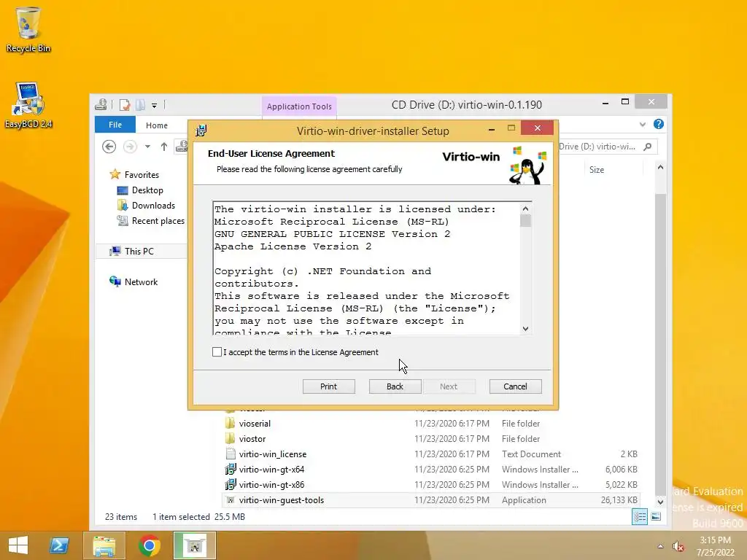
Task: Launch Google Chrome from the taskbar
Action: click(x=149, y=545)
